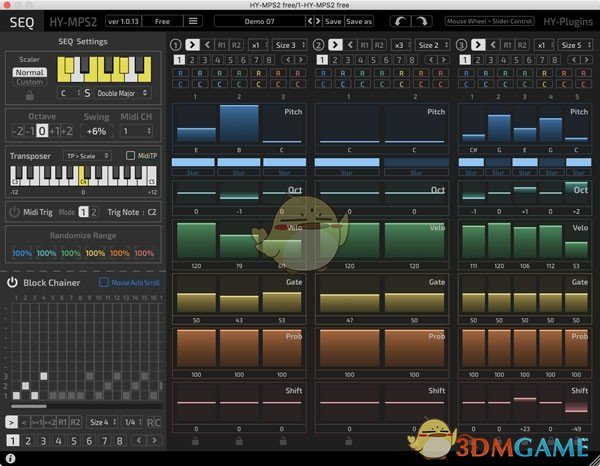Image resolution: width=600 pixels, height=466 pixels.
Task: Click the S button beside the scale key
Action: point(87,93)
